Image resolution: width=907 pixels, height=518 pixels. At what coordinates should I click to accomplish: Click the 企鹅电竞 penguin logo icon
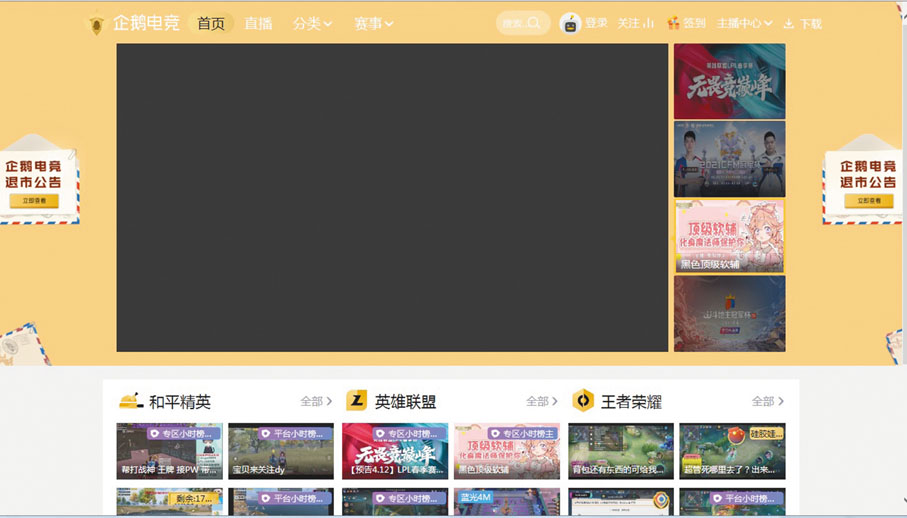click(x=96, y=24)
